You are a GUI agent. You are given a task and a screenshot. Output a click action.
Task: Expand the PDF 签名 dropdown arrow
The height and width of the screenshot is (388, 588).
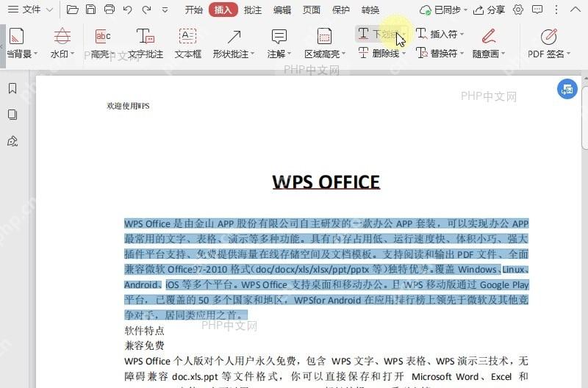click(x=568, y=54)
